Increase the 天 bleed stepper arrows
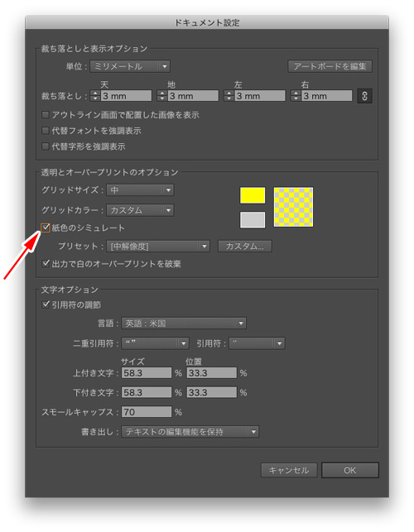Viewport: 414px width, 532px height. [x=95, y=93]
